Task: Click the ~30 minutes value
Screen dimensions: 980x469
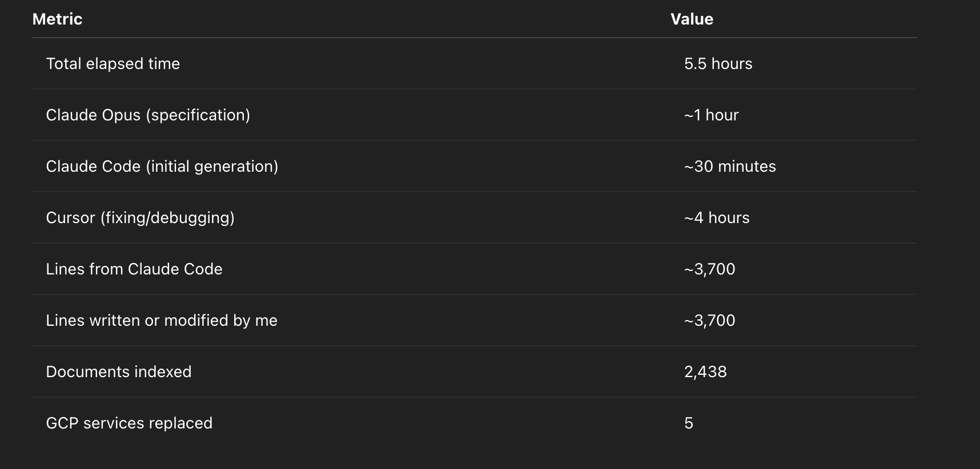Action: click(x=730, y=166)
